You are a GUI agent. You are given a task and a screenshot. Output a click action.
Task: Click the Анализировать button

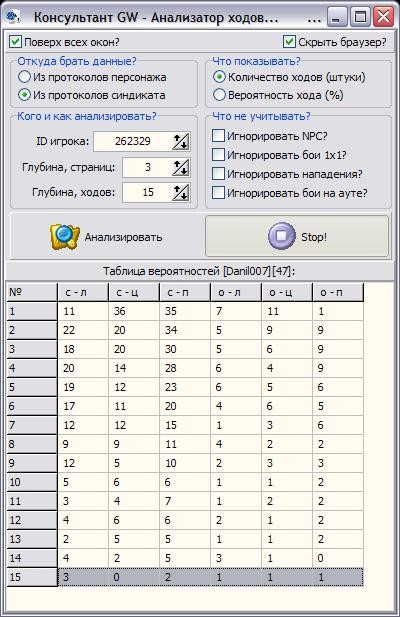point(107,236)
